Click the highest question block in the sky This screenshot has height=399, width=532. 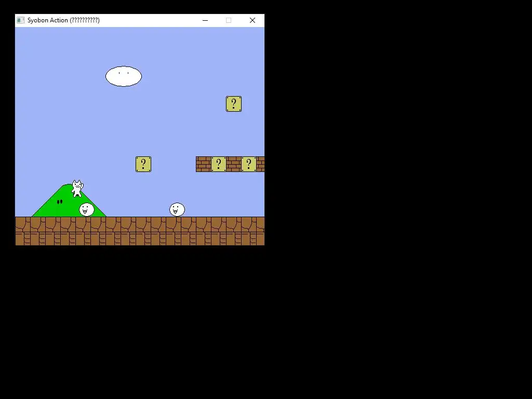click(x=234, y=104)
